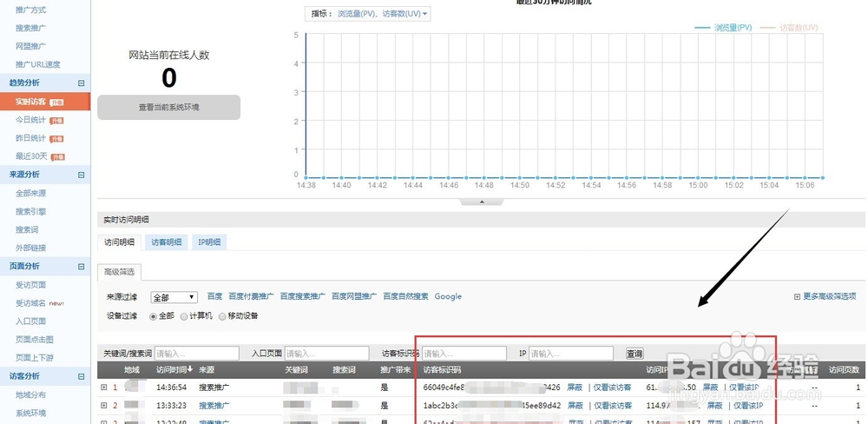The width and height of the screenshot is (868, 424).
Task: Select the 高级筛选 tab
Action: coord(120,272)
